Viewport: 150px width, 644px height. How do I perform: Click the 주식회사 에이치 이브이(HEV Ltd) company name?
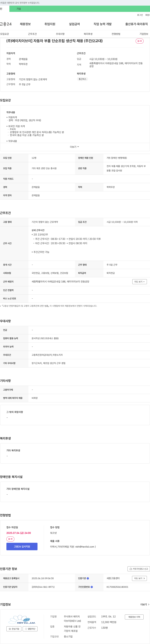(x=72, y=619)
